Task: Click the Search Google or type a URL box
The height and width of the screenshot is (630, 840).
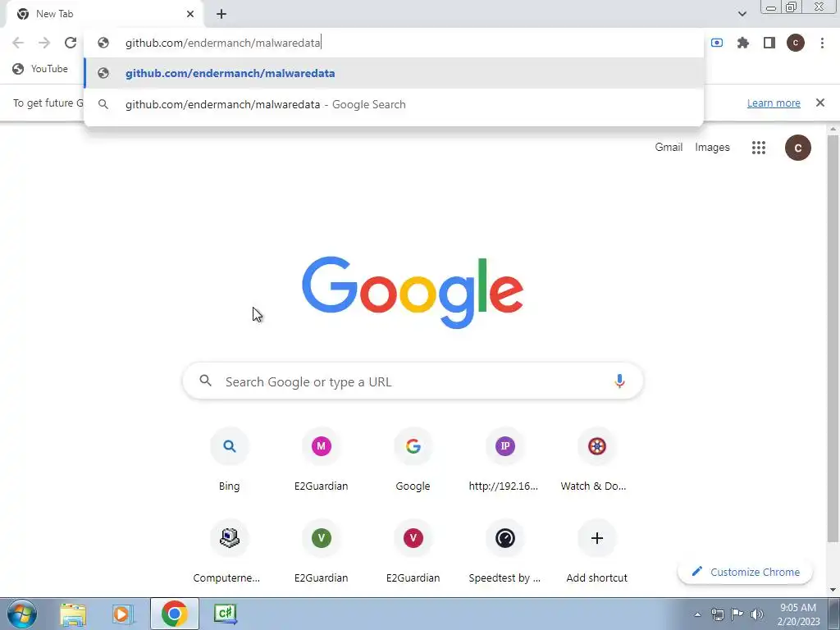Action: (413, 381)
